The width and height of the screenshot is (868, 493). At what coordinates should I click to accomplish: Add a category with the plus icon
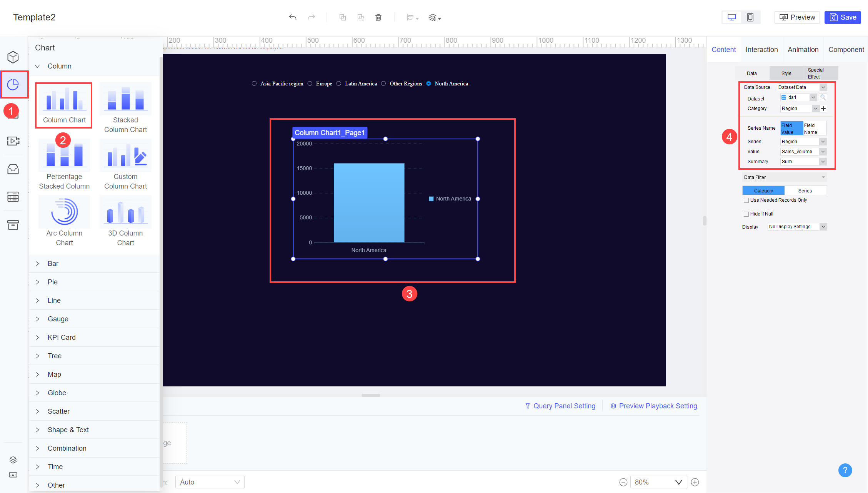[823, 109]
